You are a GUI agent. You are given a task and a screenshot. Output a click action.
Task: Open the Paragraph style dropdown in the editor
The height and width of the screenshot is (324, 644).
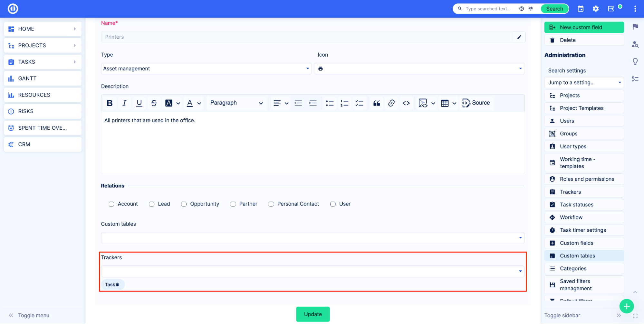[x=236, y=103]
